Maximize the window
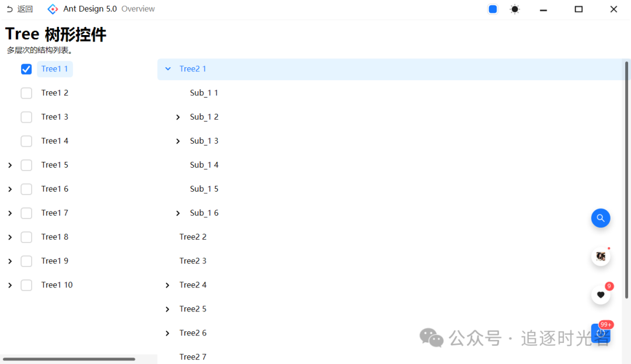Screen dimensions: 631x364 (x=578, y=9)
